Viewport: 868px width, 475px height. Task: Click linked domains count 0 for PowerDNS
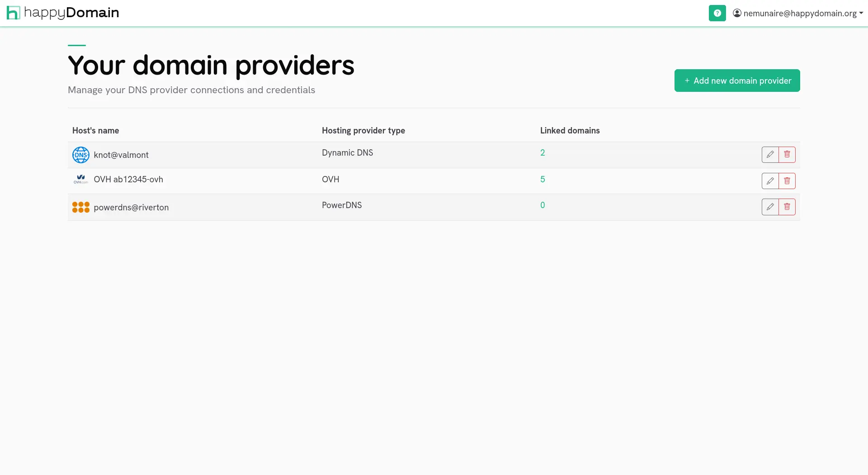coord(542,205)
